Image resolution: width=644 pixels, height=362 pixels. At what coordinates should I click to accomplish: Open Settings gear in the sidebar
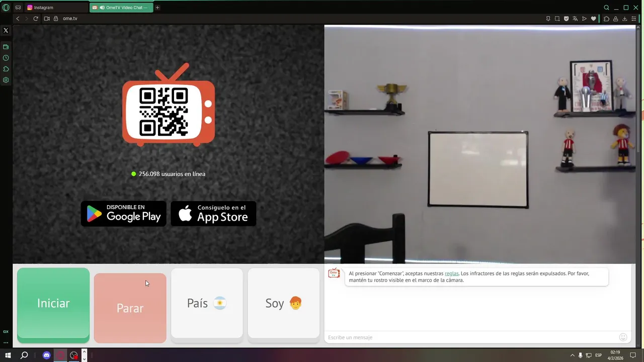click(x=6, y=80)
